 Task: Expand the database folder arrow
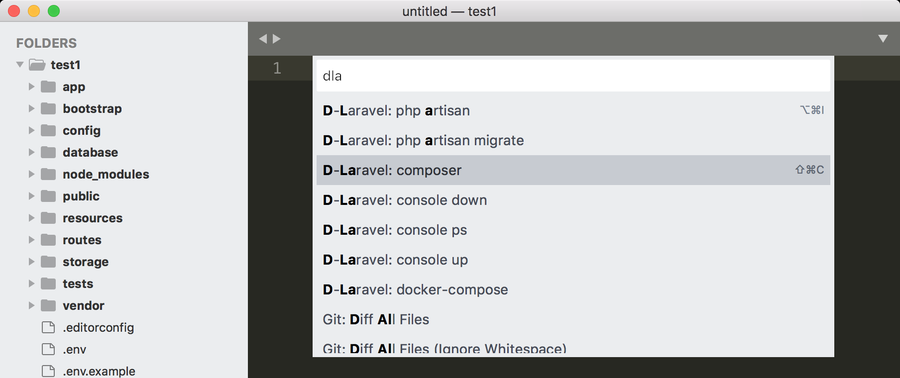click(x=32, y=153)
